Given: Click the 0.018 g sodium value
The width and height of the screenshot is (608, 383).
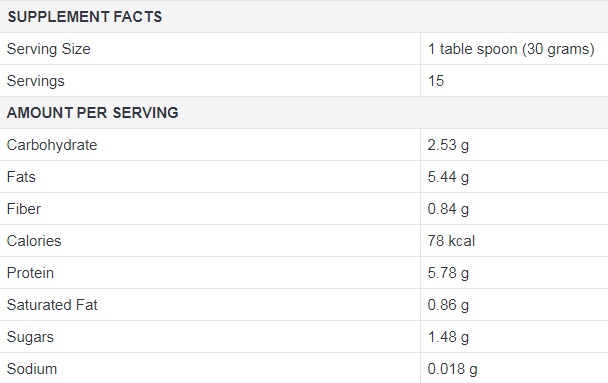Looking at the screenshot, I should 453,369.
